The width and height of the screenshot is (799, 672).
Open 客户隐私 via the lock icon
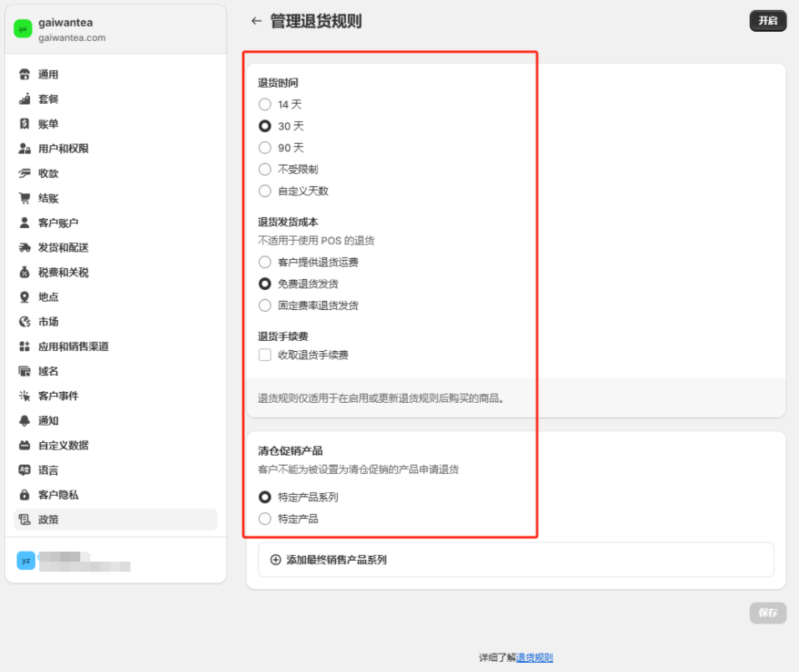point(23,494)
